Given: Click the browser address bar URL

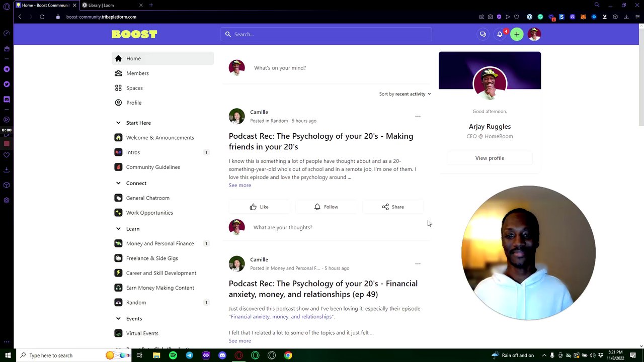Looking at the screenshot, I should point(101,17).
